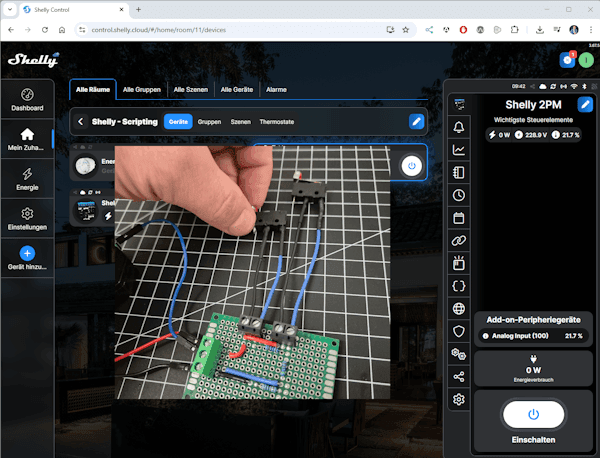Screen dimensions: 600x458
Task: Open the user account avatar menu
Action: point(585,60)
